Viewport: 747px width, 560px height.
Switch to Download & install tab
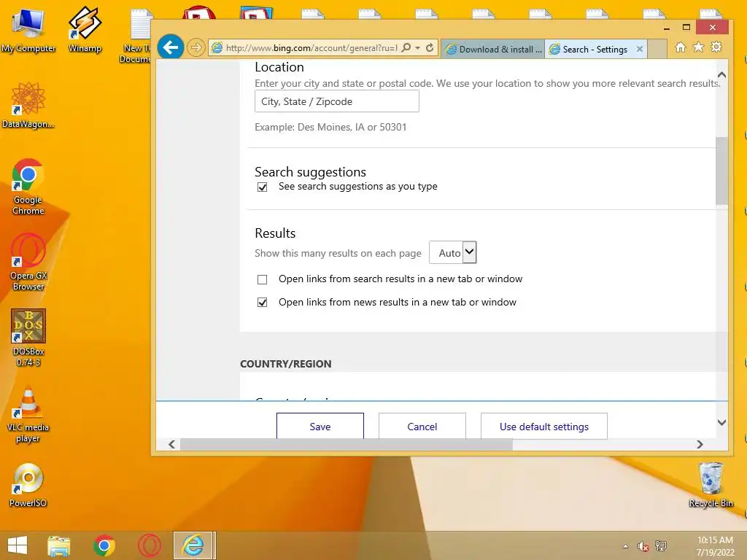coord(493,49)
